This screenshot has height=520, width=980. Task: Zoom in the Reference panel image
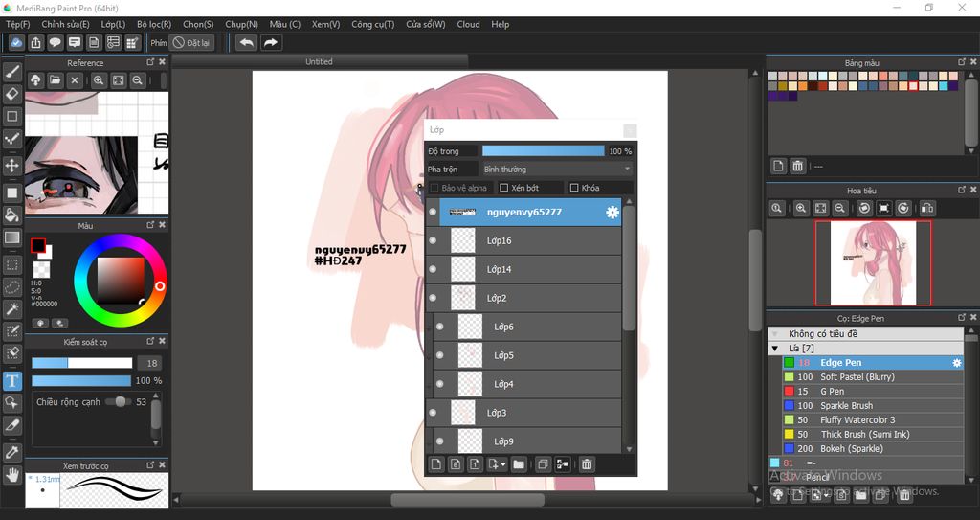point(99,80)
